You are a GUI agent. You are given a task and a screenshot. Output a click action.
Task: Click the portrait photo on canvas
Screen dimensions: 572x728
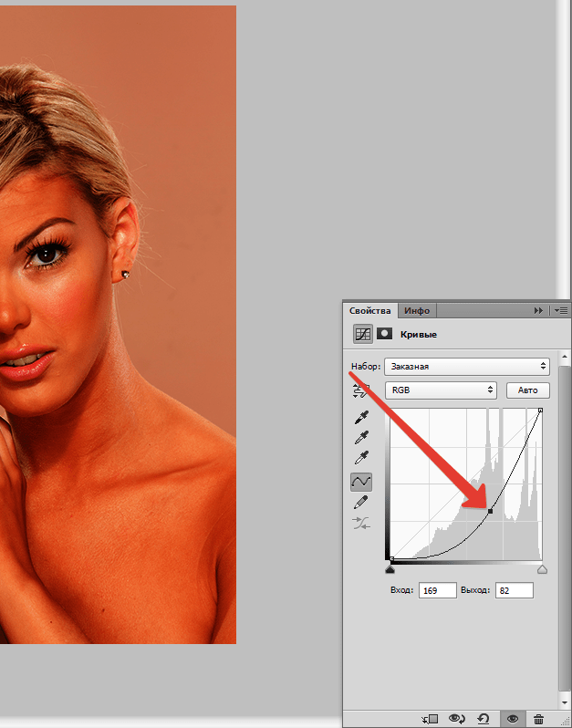[x=118, y=325]
